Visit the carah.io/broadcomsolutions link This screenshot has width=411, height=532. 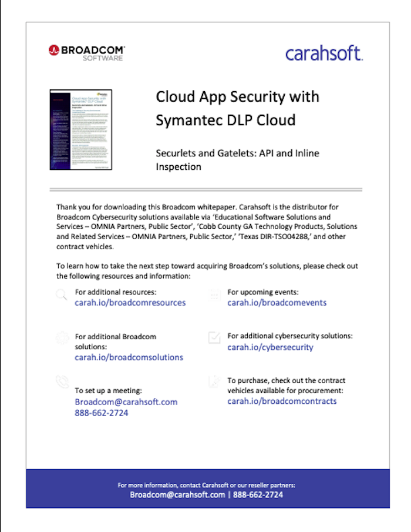(129, 357)
